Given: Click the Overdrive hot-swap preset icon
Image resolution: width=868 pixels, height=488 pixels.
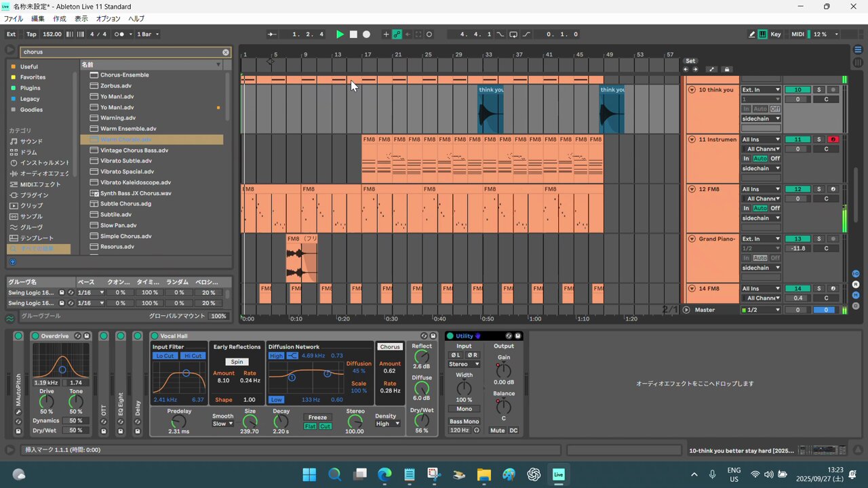Looking at the screenshot, I should [x=78, y=336].
